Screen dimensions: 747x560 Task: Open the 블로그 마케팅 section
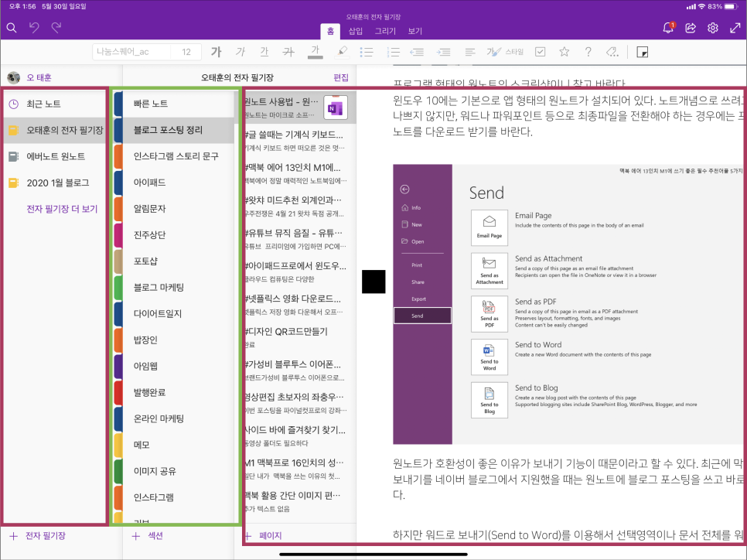[174, 288]
